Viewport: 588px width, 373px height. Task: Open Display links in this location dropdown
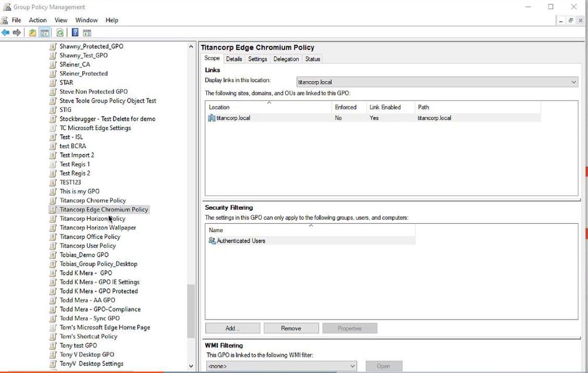[x=437, y=82]
